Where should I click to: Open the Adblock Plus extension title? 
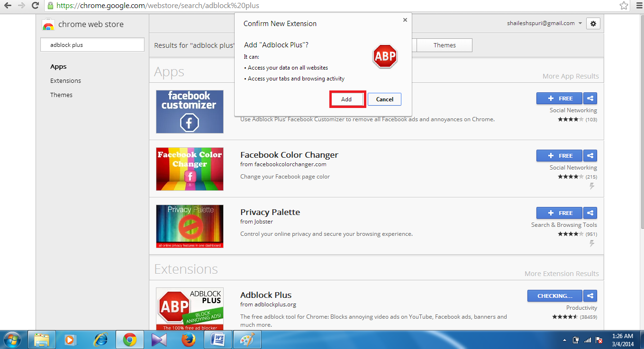pyautogui.click(x=266, y=295)
